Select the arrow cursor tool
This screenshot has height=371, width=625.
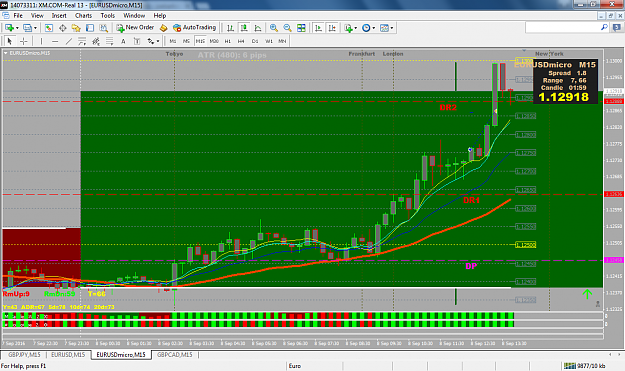10,41
